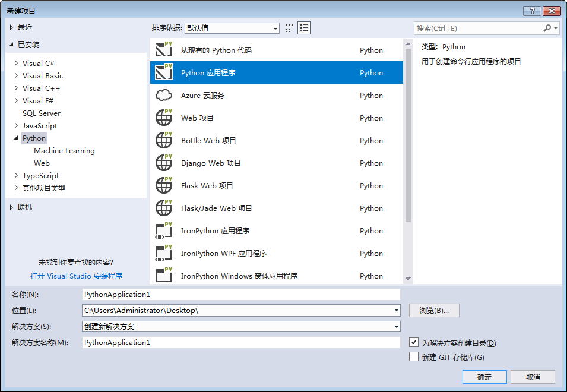
Task: Click the Azure 云服务 cloud icon
Action: (x=164, y=95)
